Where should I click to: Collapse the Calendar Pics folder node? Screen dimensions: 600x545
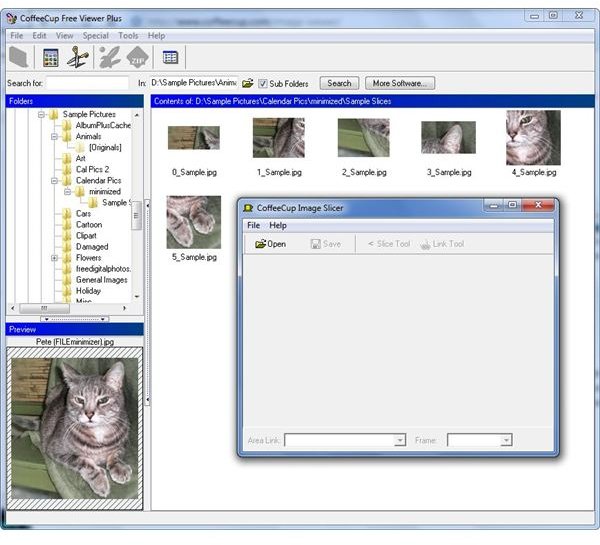point(54,180)
